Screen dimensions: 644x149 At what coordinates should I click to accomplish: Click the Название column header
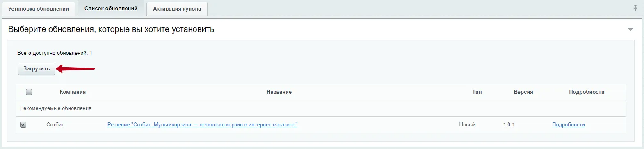click(279, 92)
